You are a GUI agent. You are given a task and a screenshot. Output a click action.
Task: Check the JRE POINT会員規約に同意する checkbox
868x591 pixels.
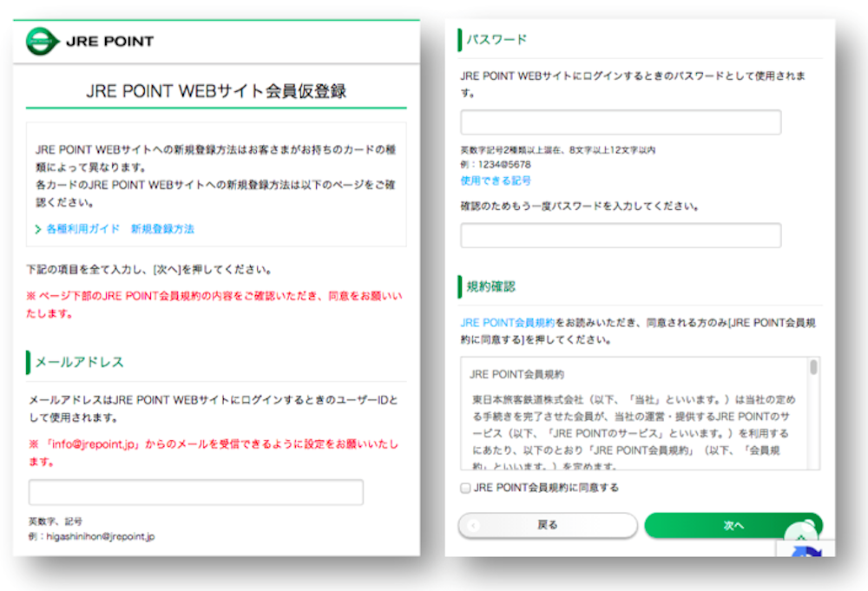466,488
